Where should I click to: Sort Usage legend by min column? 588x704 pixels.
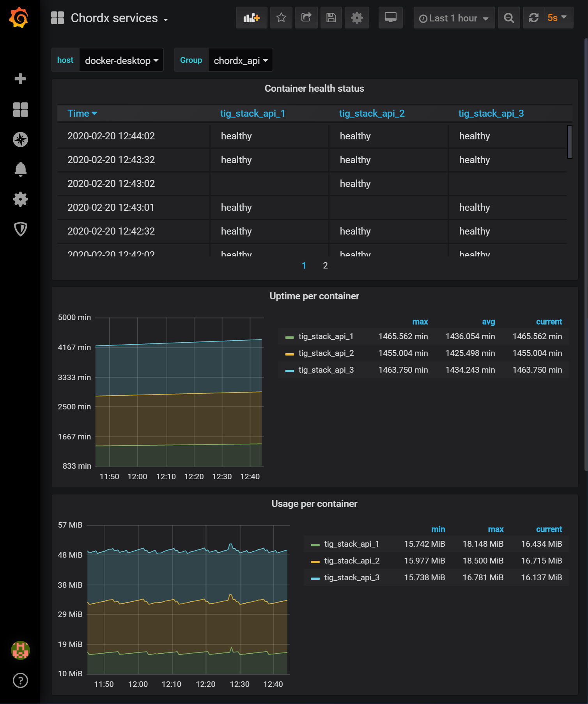[438, 530]
